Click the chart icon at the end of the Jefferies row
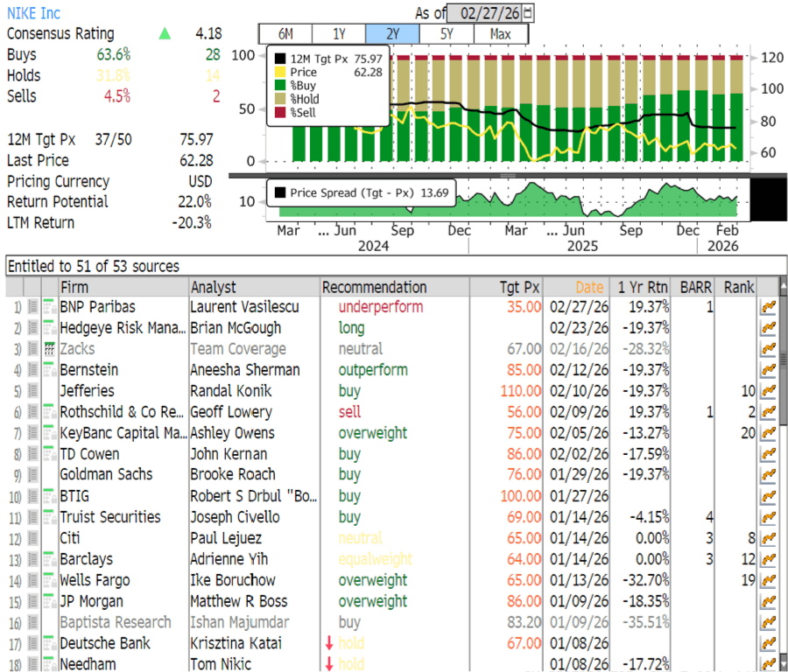Screen dimensions: 788x672 [769, 391]
